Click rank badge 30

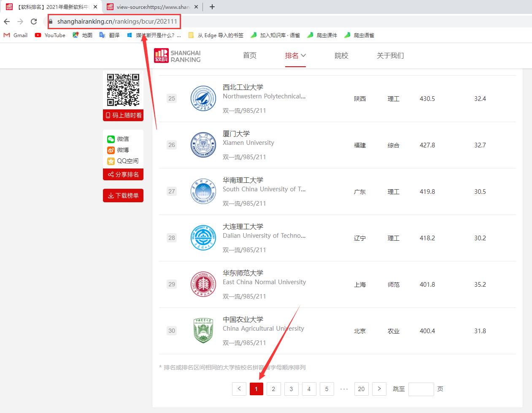(172, 331)
